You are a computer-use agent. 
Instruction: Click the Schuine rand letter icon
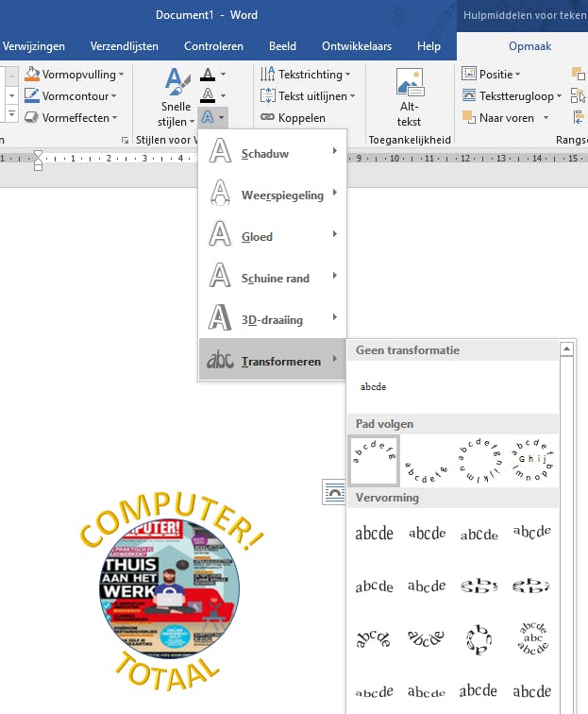220,276
